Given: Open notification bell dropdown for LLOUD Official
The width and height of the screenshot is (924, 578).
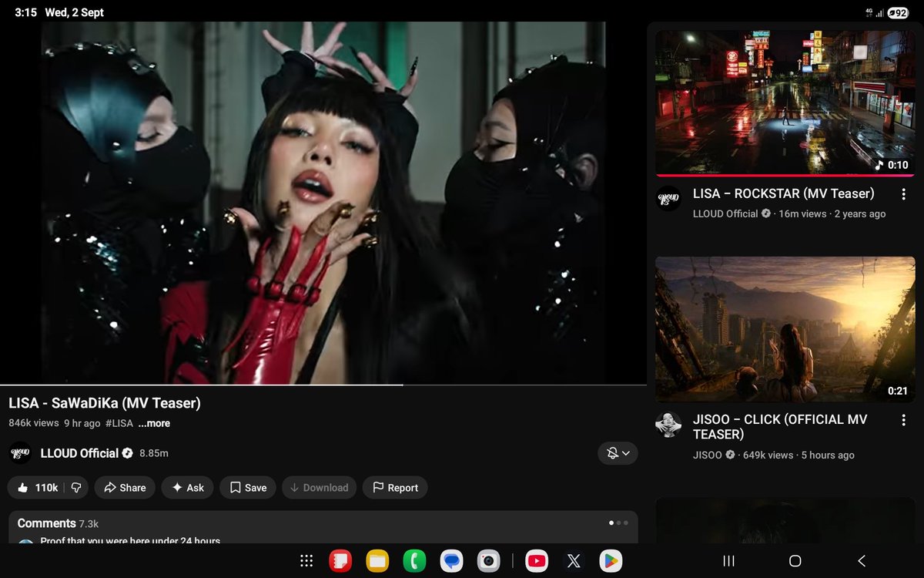Looking at the screenshot, I should point(618,453).
